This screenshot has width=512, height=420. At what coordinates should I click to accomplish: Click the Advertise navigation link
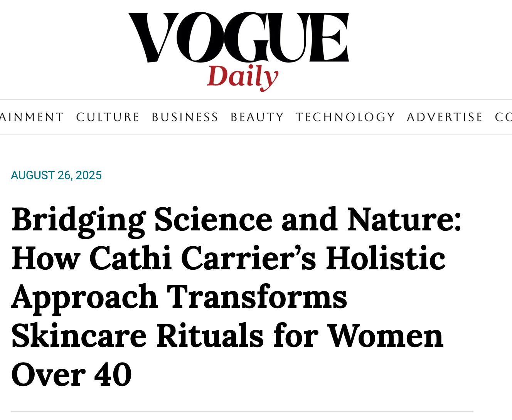(445, 117)
